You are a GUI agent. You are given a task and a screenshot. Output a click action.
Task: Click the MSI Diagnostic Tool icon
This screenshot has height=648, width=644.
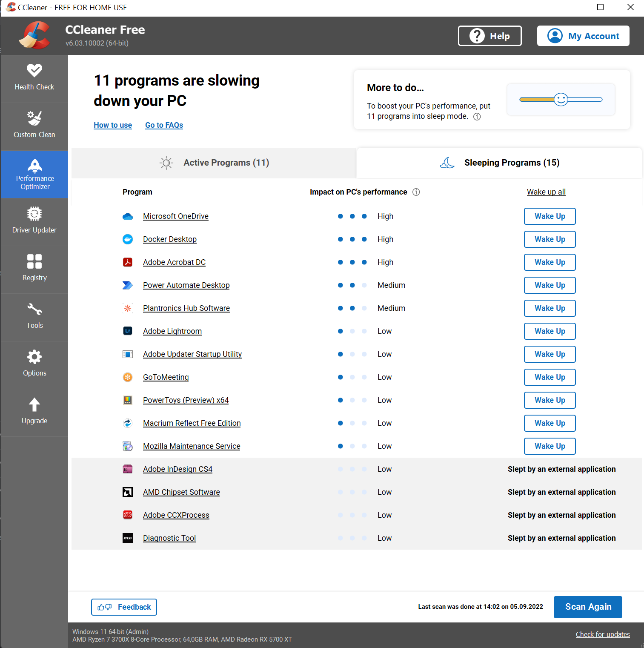click(128, 538)
